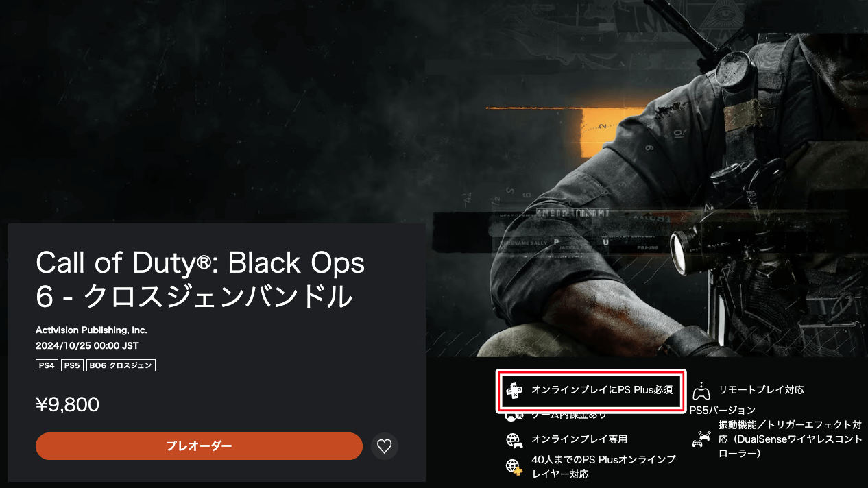Click the オンラインプレイ専用 label
Image resolution: width=868 pixels, height=488 pixels.
pos(579,439)
